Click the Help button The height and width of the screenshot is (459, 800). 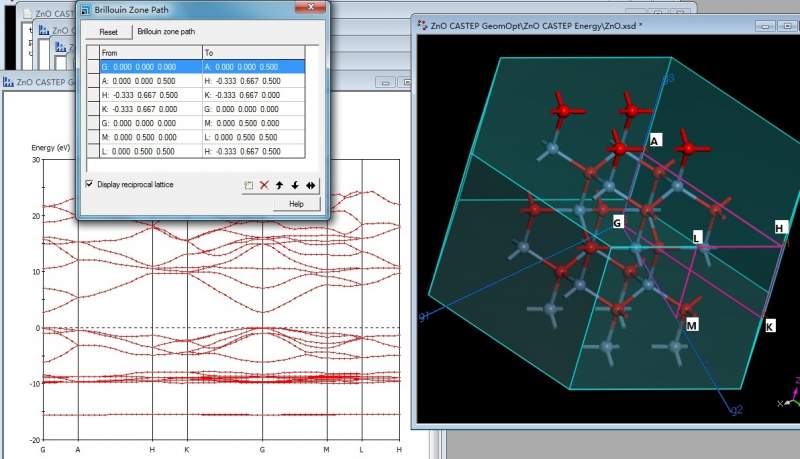[x=295, y=203]
